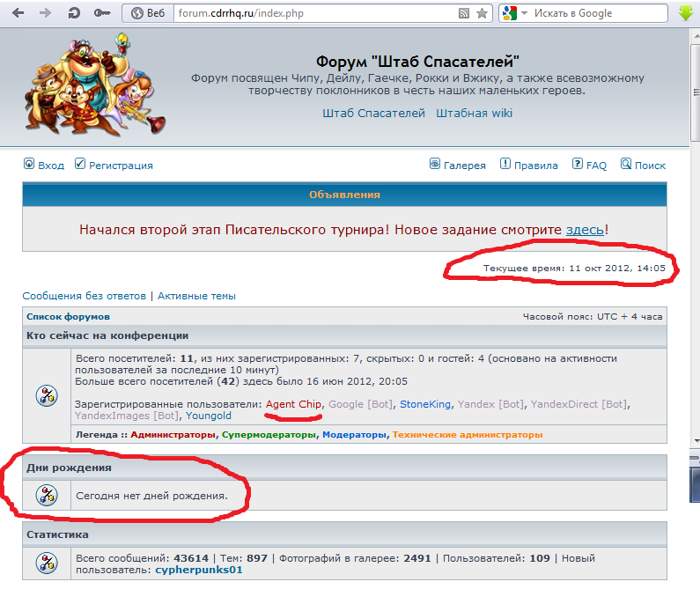Follow the здесь link in the announcement
700x604 pixels.
pos(585,230)
